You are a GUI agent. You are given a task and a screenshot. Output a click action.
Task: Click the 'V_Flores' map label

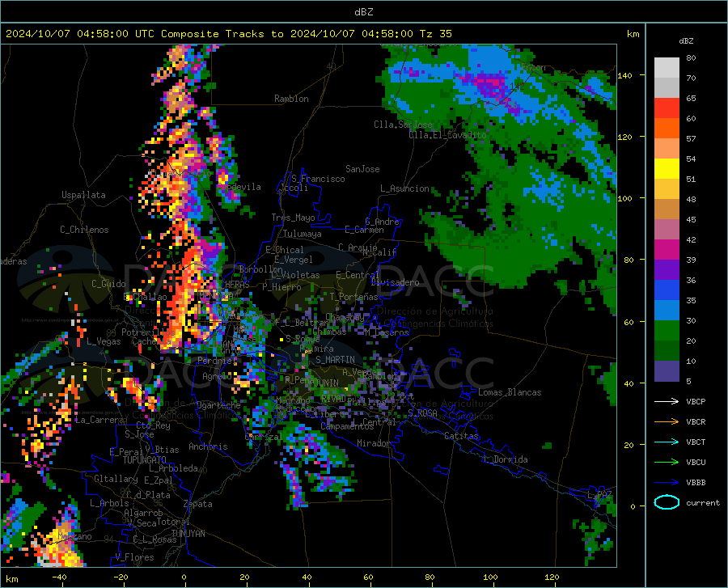click(x=134, y=557)
